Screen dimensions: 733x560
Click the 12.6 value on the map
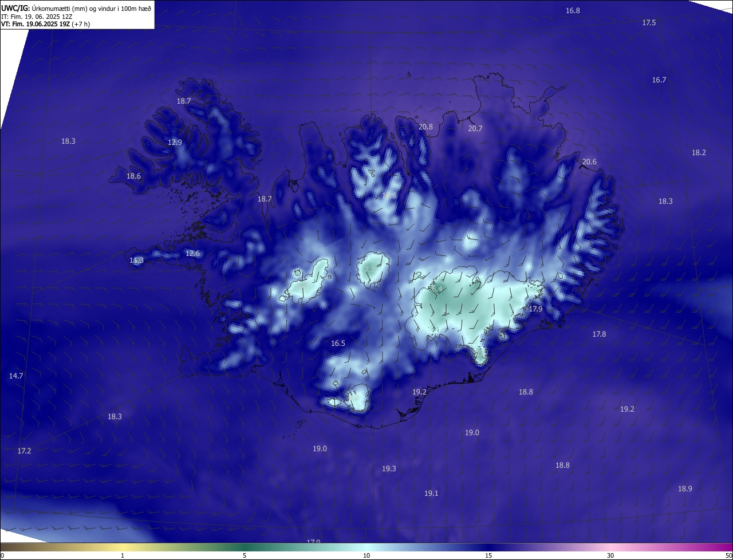[x=192, y=254]
